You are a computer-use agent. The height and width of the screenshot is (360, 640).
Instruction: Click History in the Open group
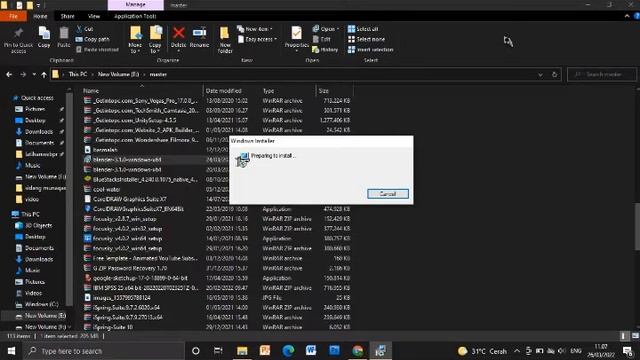click(x=325, y=49)
